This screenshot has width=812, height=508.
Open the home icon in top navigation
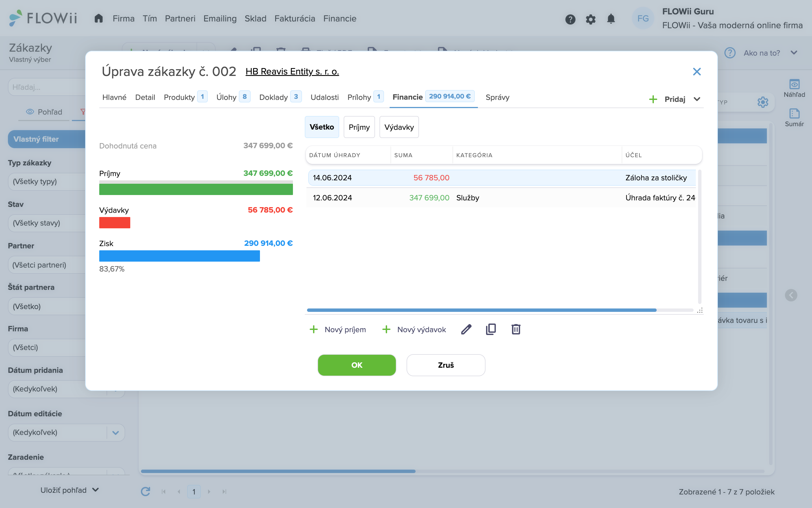(98, 18)
